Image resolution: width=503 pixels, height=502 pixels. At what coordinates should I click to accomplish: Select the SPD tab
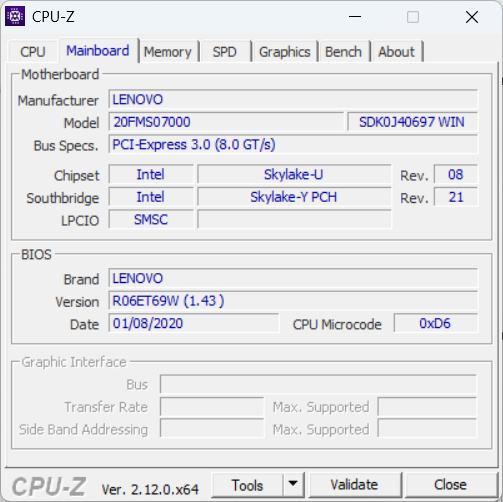coord(225,52)
